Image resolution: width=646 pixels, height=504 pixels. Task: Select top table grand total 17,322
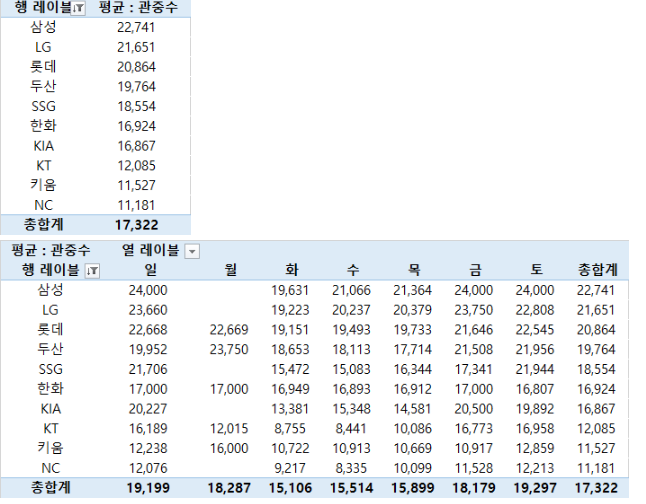click(136, 225)
